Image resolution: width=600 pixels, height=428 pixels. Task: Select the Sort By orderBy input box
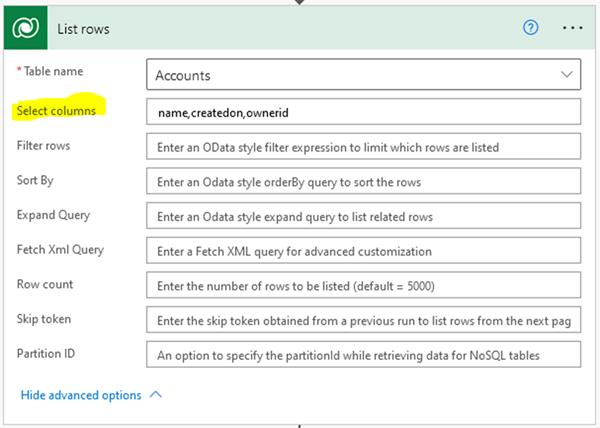point(362,182)
